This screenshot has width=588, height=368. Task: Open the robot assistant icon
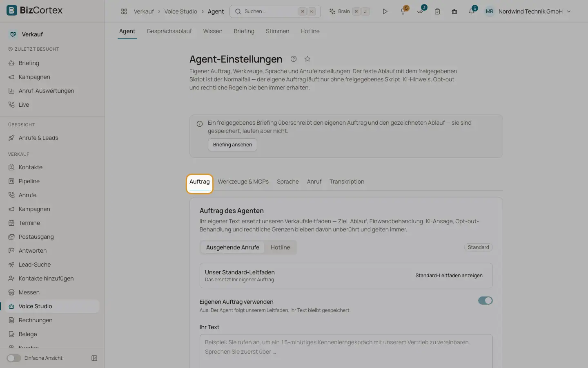pyautogui.click(x=454, y=11)
